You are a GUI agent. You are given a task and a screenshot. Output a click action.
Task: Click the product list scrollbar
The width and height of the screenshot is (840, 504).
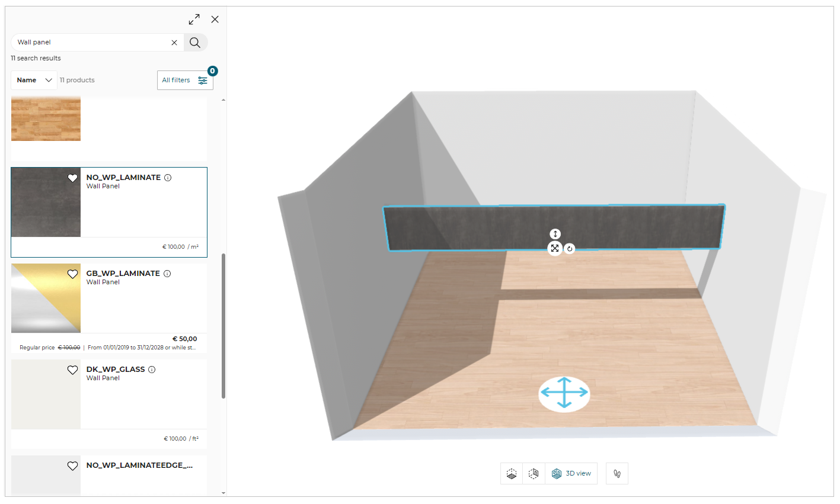(x=223, y=326)
